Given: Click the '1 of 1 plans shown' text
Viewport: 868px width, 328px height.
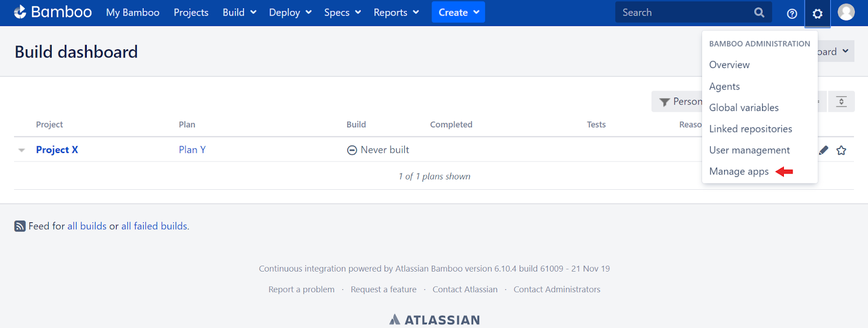Looking at the screenshot, I should point(435,176).
